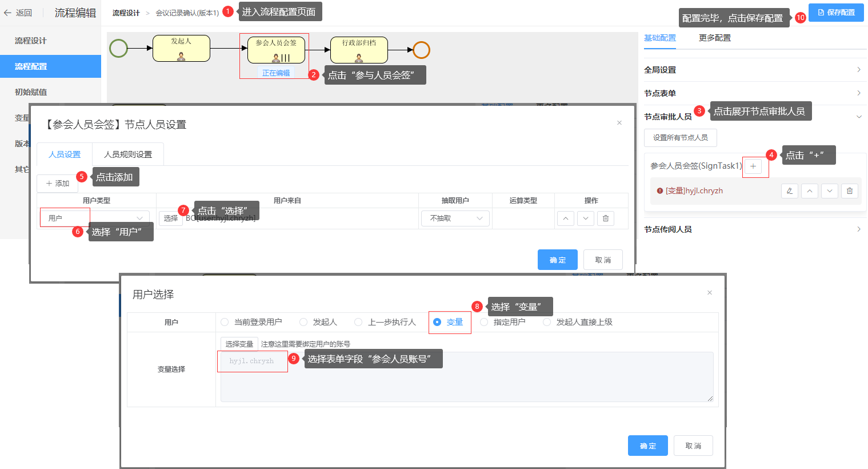Click the 保存配置 button

pyautogui.click(x=836, y=13)
